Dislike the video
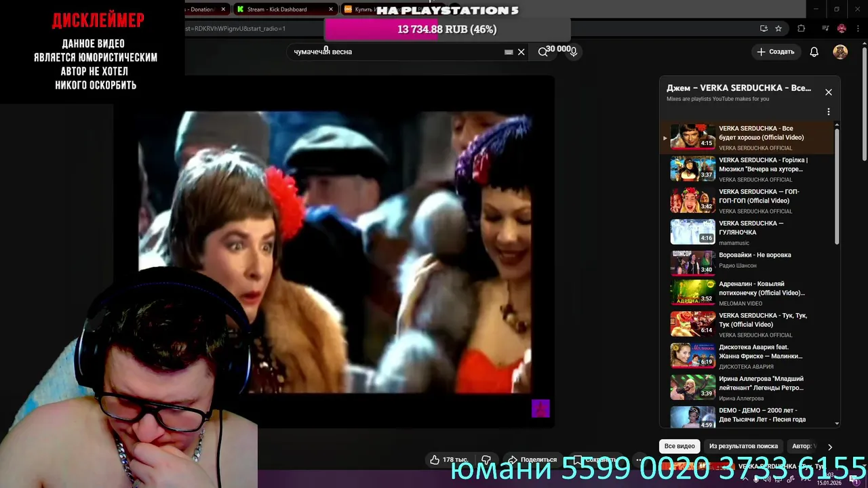 coord(486,460)
